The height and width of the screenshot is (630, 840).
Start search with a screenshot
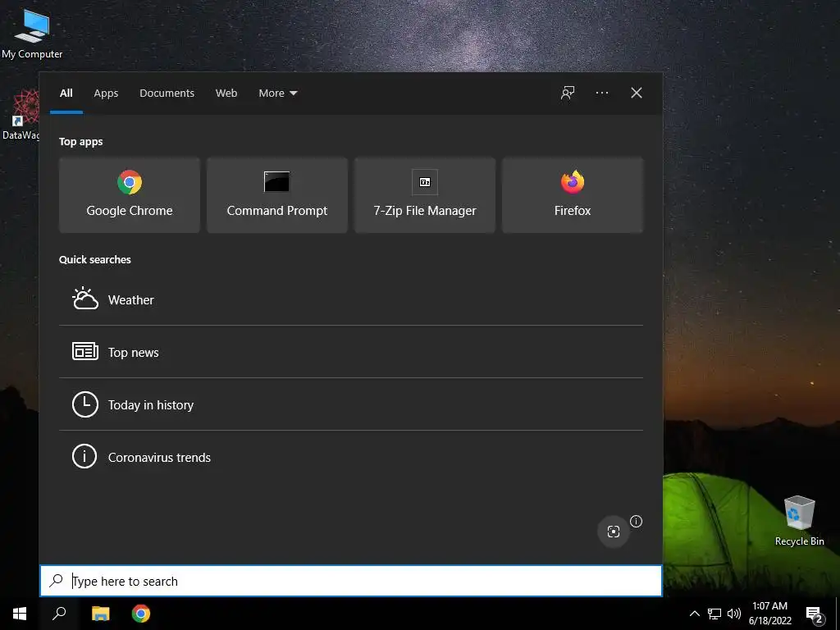[x=614, y=531]
